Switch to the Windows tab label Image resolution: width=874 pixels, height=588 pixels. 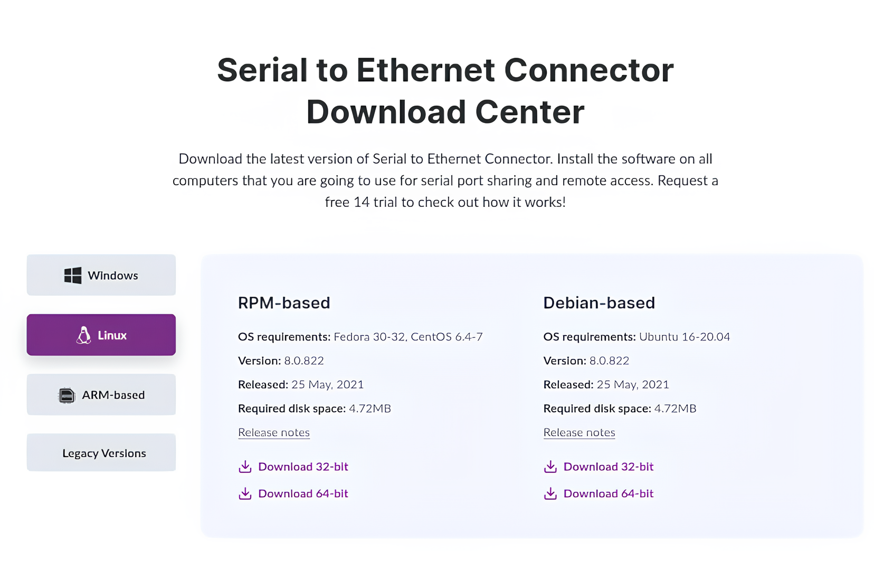(x=112, y=276)
